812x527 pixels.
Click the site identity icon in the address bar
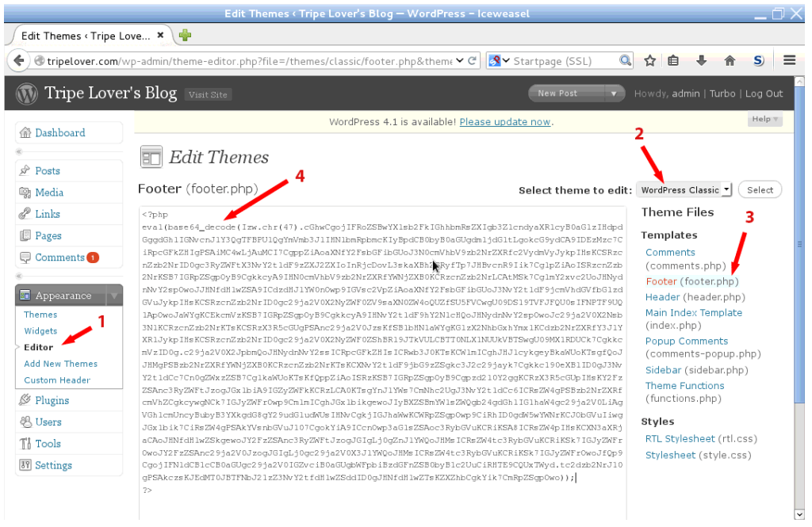(39, 60)
